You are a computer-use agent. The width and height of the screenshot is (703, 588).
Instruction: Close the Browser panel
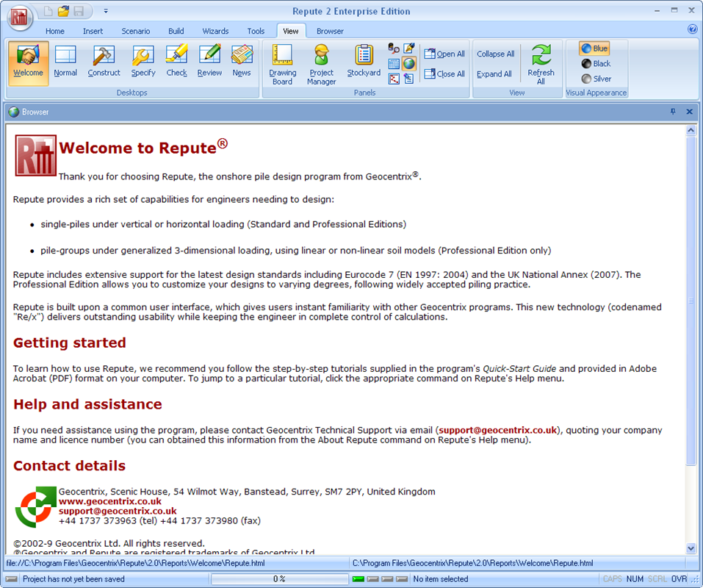coord(690,112)
